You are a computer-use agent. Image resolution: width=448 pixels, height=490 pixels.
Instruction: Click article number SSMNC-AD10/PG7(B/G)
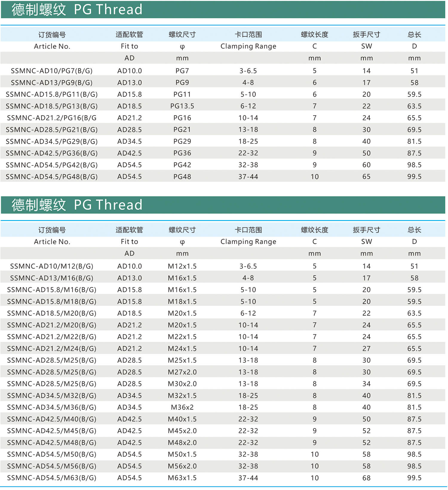point(52,71)
